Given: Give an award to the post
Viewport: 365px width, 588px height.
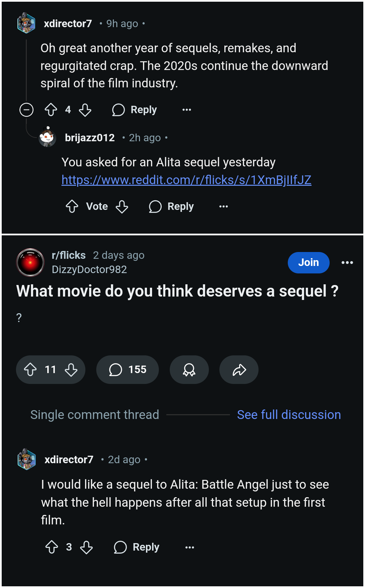Looking at the screenshot, I should click(x=189, y=370).
